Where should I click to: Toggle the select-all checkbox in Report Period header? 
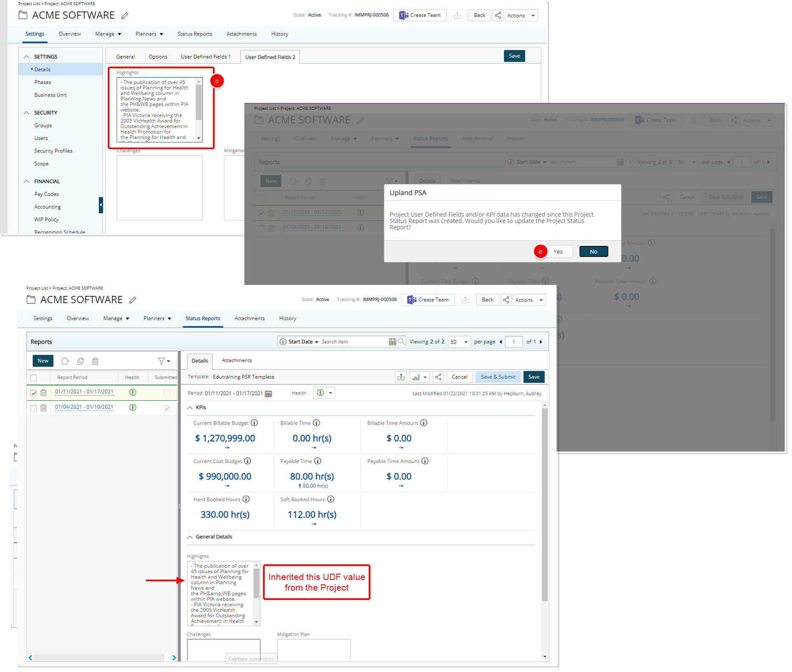tap(34, 377)
